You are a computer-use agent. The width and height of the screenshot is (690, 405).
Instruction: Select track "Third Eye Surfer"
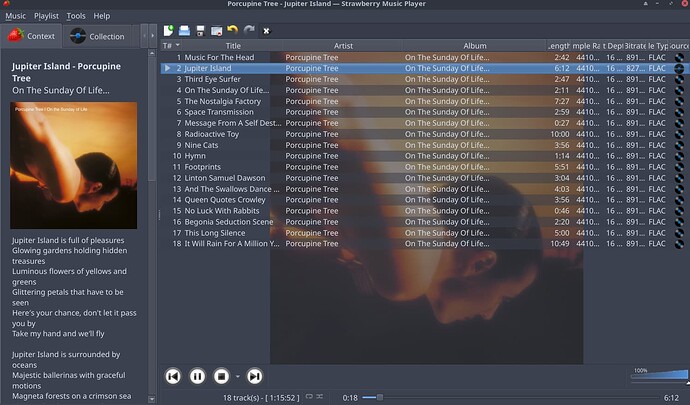[x=213, y=79]
